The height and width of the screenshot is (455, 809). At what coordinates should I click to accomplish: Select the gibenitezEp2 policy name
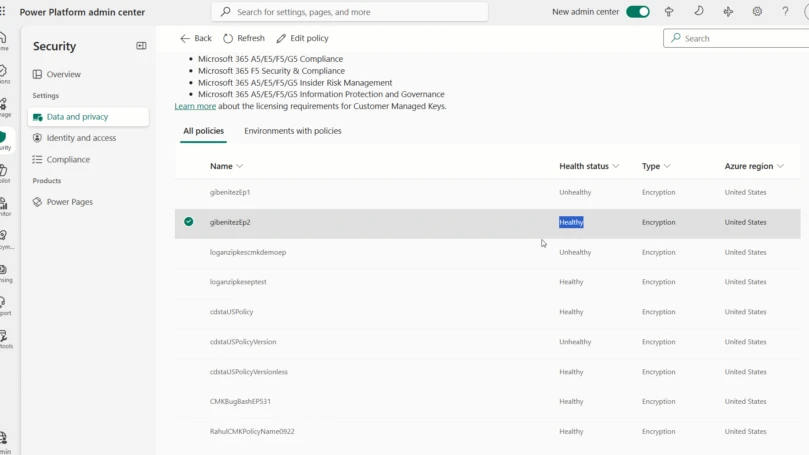230,222
